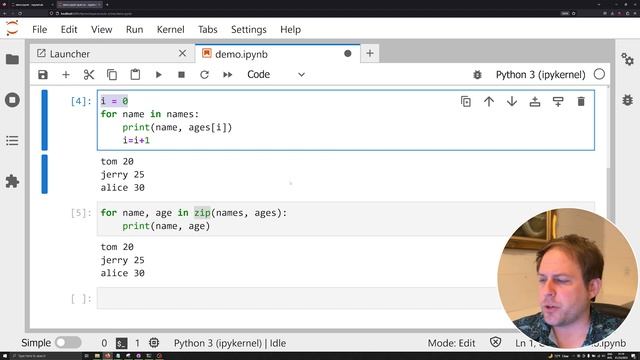Click output 'tom 20' under cell [5]
Image resolution: width=640 pixels, height=360 pixels.
117,247
